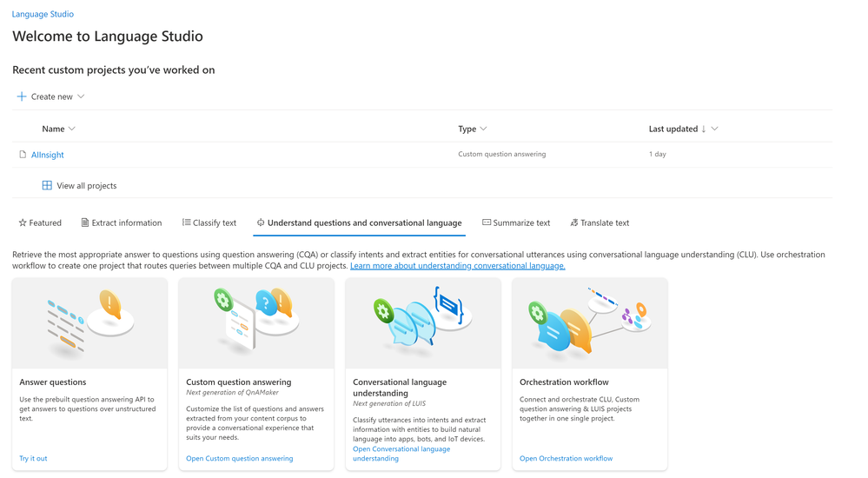
Task: Click the Classify text list icon
Action: 186,222
